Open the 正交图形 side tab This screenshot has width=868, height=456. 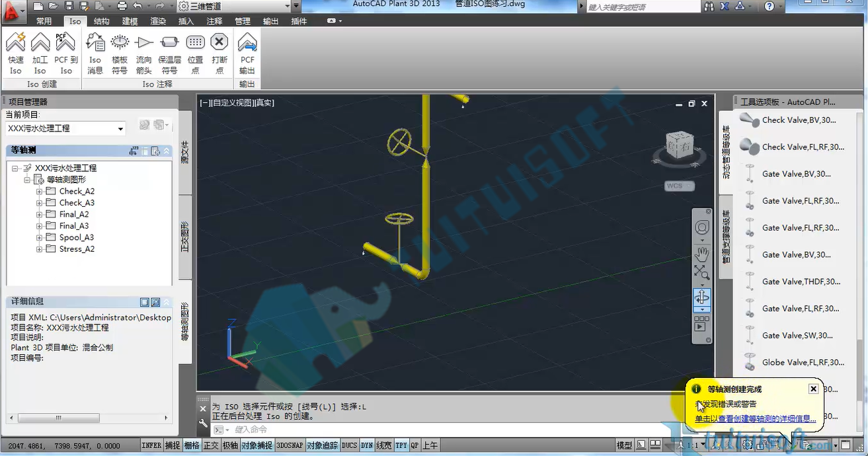coord(185,237)
